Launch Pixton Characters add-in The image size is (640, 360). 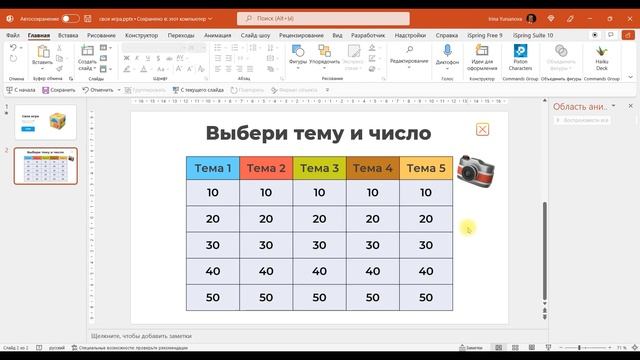[520, 57]
